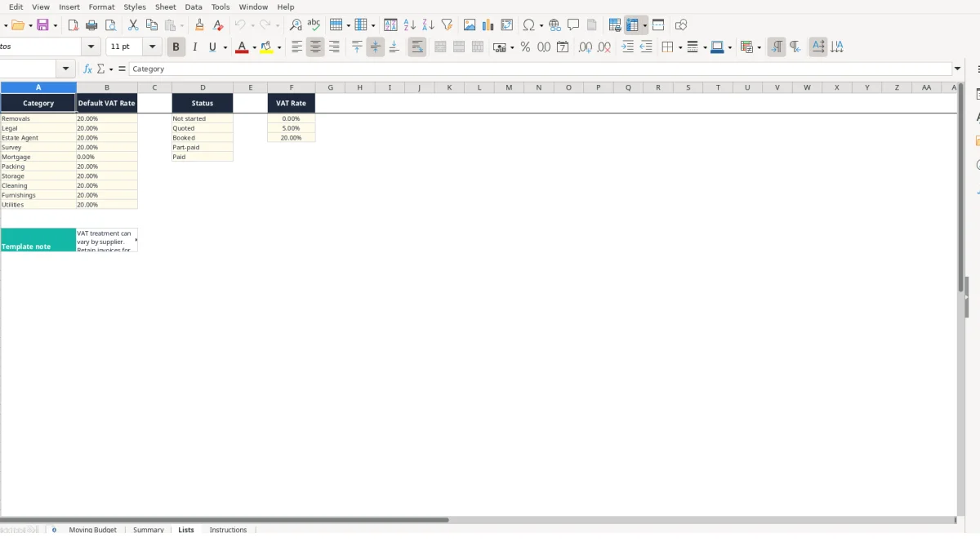Image resolution: width=980 pixels, height=551 pixels.
Task: Activate Clone Formatting paintbrush
Action: point(199,25)
